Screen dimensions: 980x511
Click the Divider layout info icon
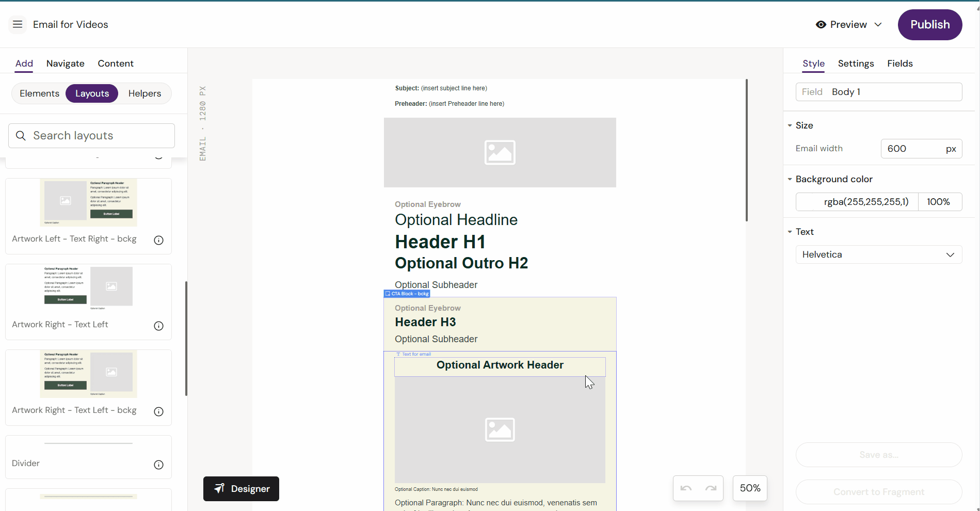click(x=158, y=465)
